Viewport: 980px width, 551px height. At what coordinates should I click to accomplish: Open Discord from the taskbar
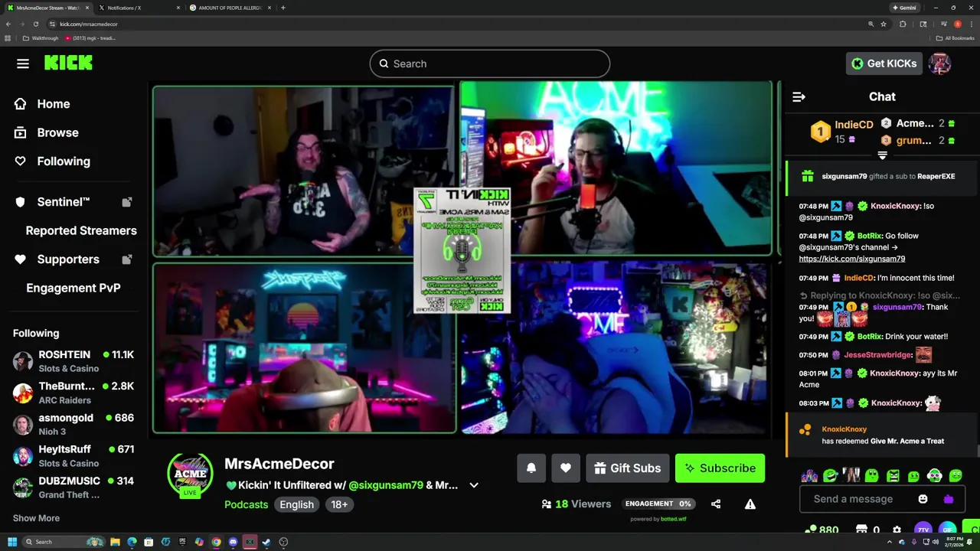pos(233,542)
